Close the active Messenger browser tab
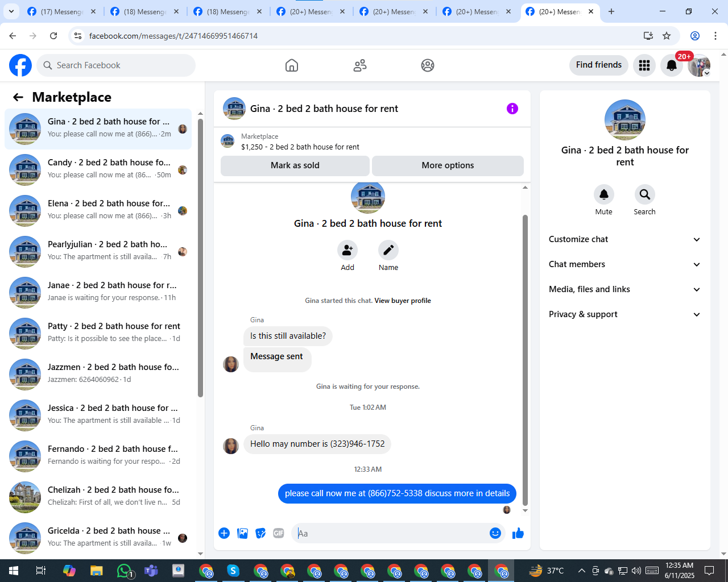Screen dimensions: 728x582 (591, 11)
